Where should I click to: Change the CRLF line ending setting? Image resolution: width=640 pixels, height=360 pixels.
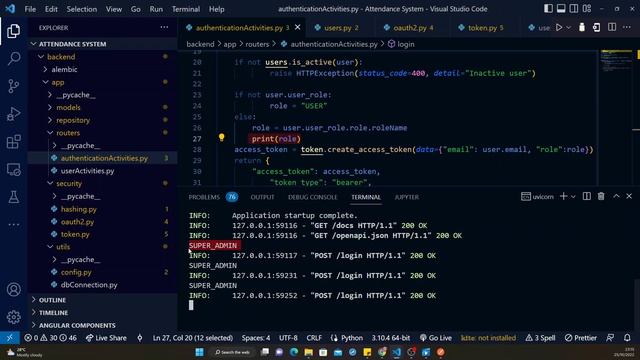tap(314, 338)
